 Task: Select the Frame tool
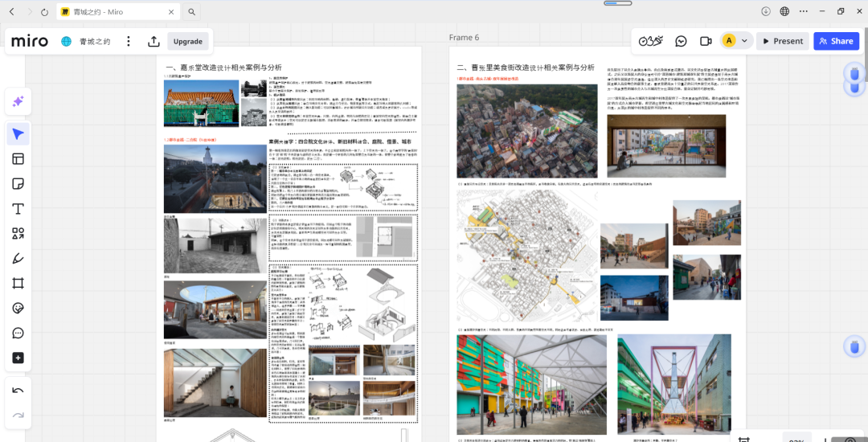click(x=18, y=284)
